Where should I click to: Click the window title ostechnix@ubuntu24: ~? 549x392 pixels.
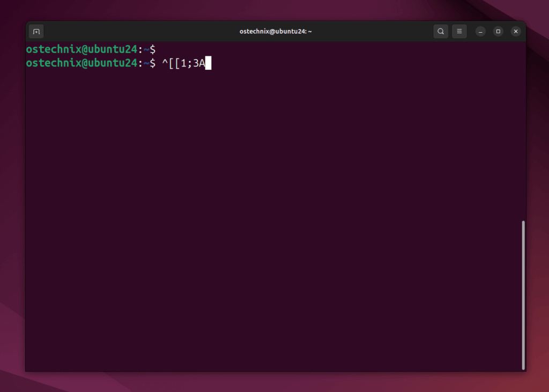tap(276, 32)
